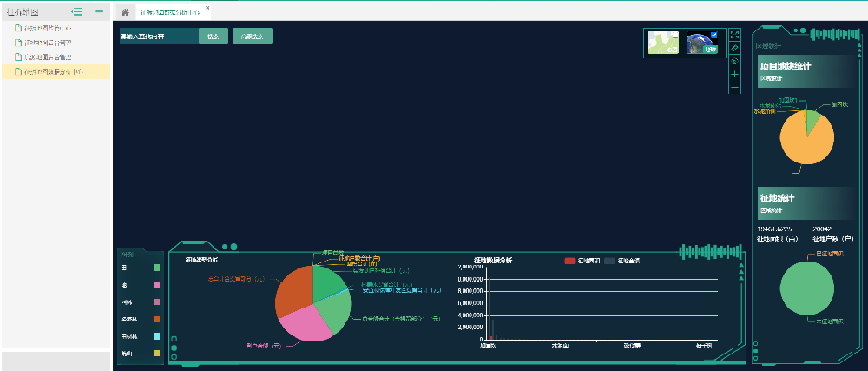Zoom out with the minus map icon

(734, 88)
